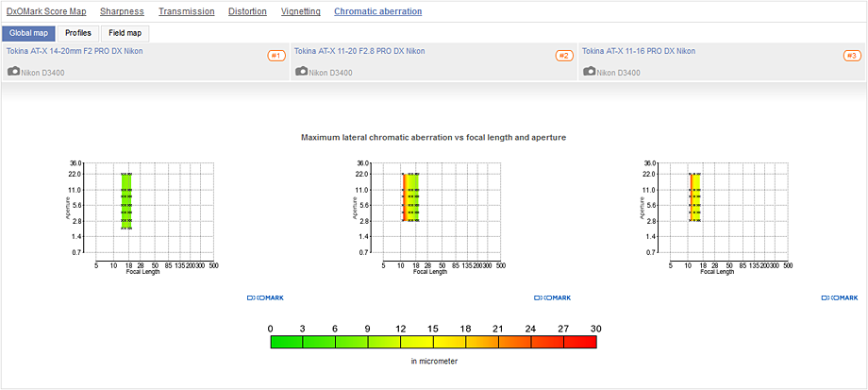
Task: Click the #2 rank badge
Action: tap(564, 56)
